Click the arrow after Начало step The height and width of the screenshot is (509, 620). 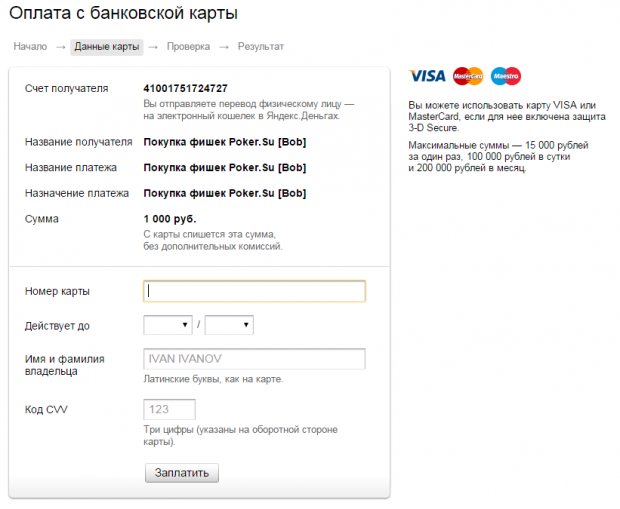tap(60, 47)
